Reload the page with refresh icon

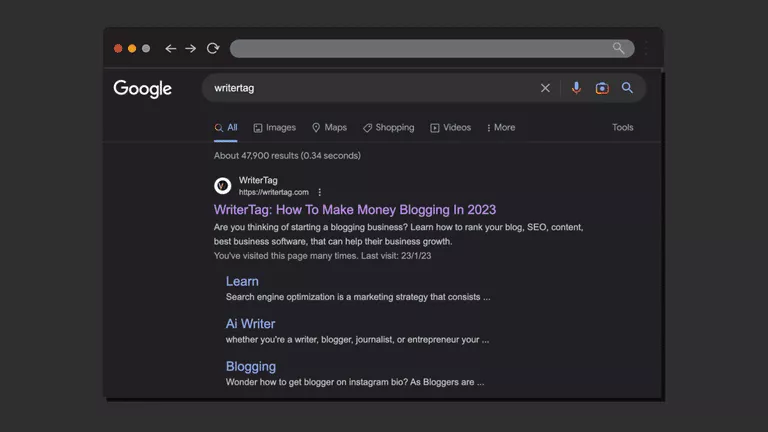(213, 48)
